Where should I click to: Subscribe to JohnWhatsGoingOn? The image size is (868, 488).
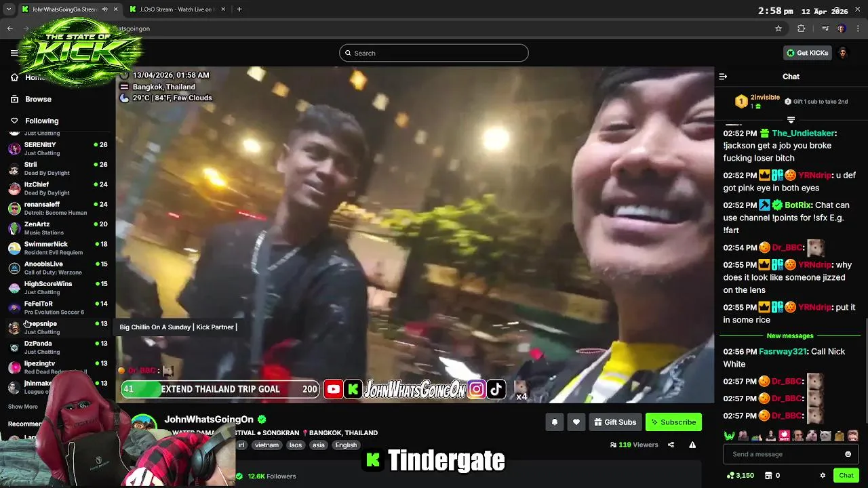(x=673, y=422)
